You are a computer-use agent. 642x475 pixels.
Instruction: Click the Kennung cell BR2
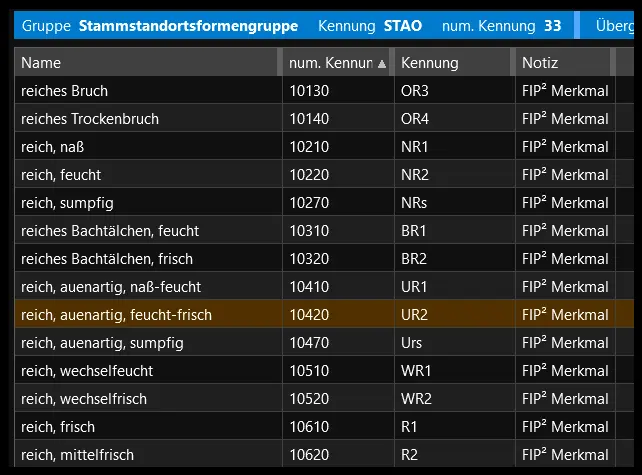(414, 259)
